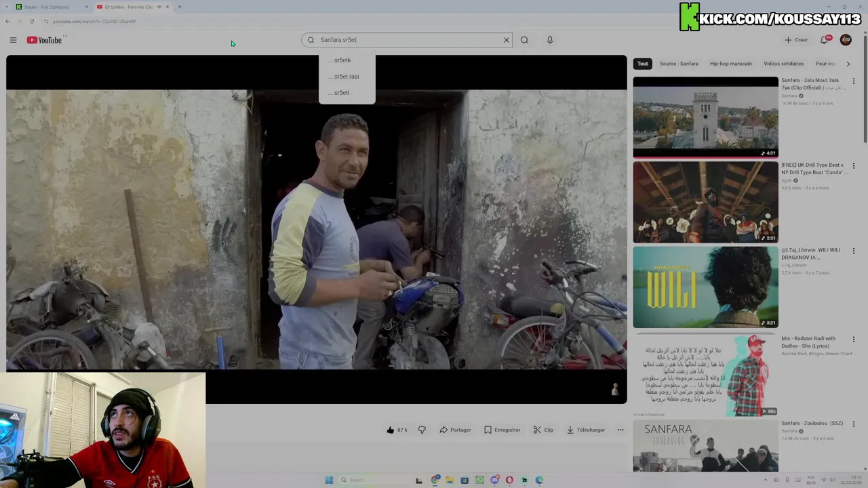The width and height of the screenshot is (868, 488).
Task: Open the account avatar menu
Action: pos(846,40)
